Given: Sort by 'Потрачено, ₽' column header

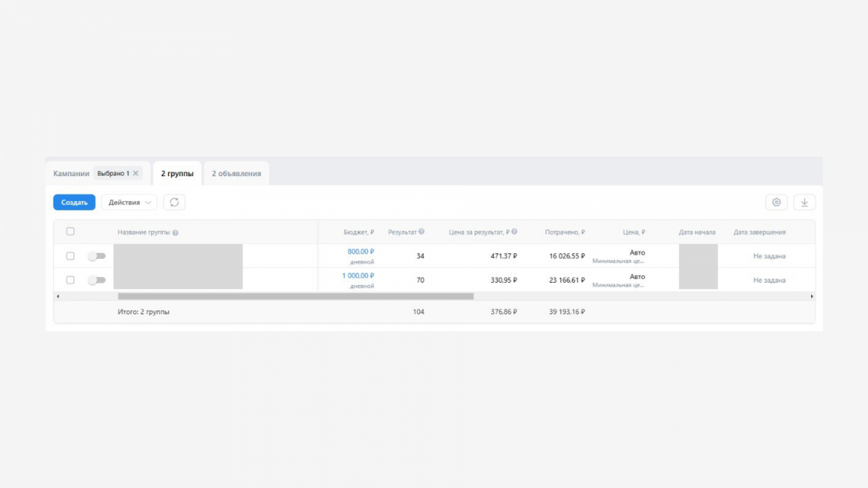Looking at the screenshot, I should click(x=565, y=232).
